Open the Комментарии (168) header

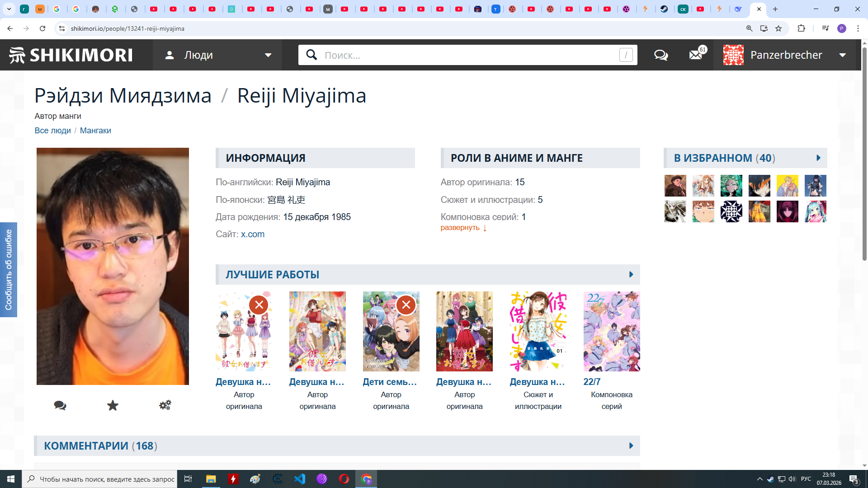(100, 446)
